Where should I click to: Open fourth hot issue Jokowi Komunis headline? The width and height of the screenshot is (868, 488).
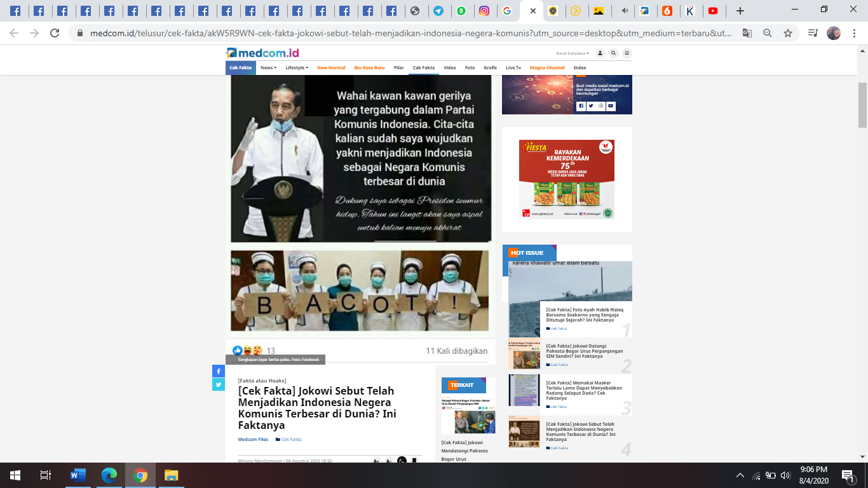[x=581, y=431]
